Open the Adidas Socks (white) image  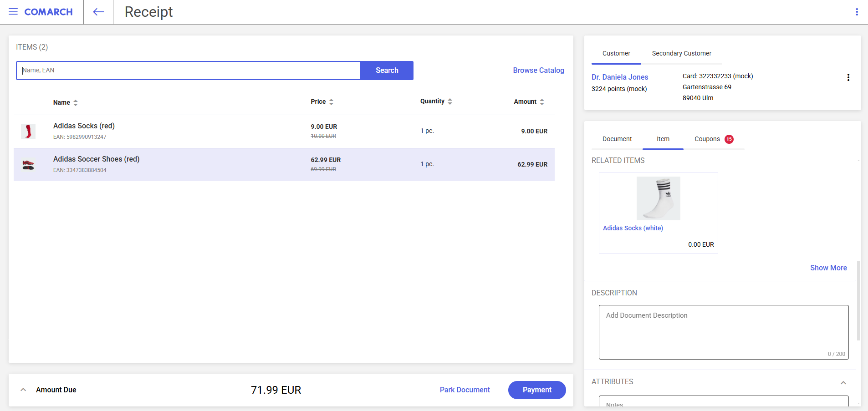click(658, 198)
